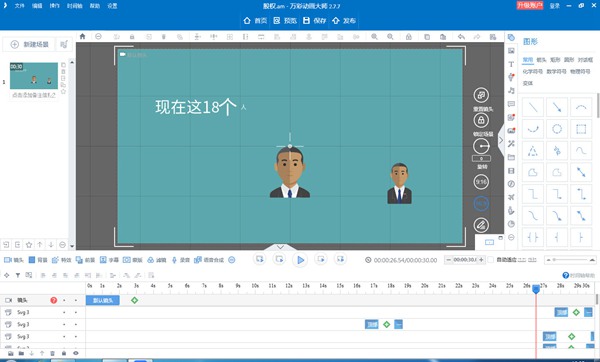Open the 操作 menu

coord(55,6)
